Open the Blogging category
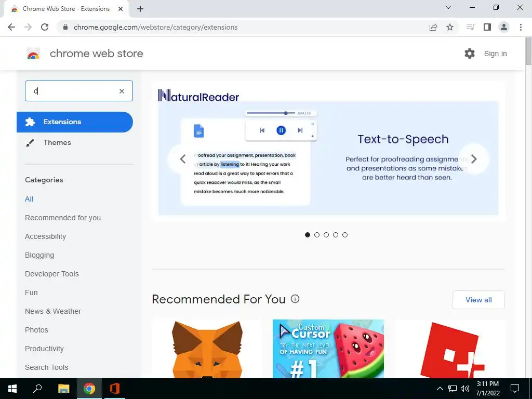 pos(39,255)
